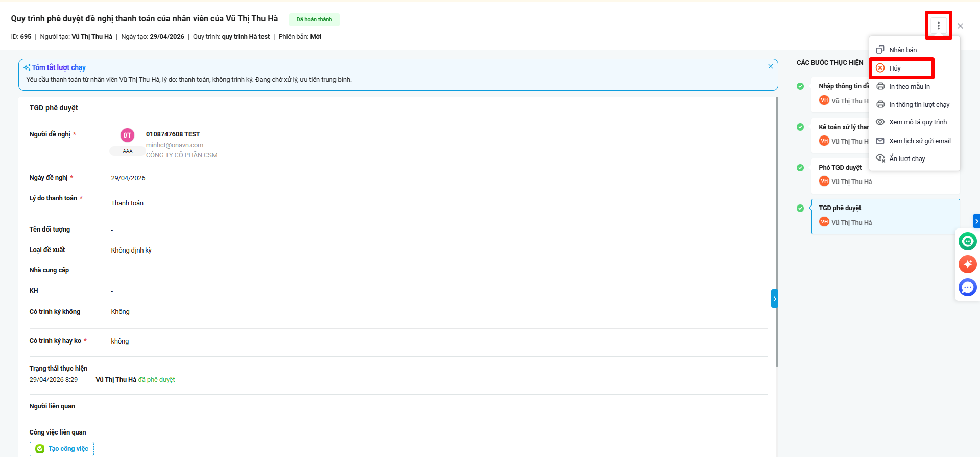Open the green chatbot floating icon
The width and height of the screenshot is (980, 457).
tap(968, 241)
